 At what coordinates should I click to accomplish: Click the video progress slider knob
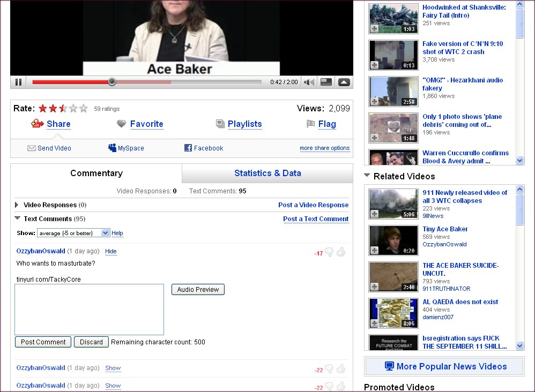tap(112, 82)
